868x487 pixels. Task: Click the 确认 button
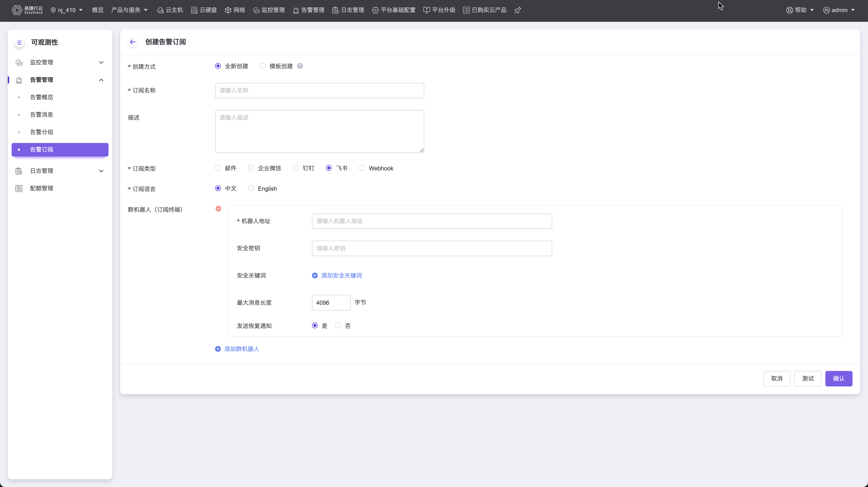pyautogui.click(x=838, y=378)
